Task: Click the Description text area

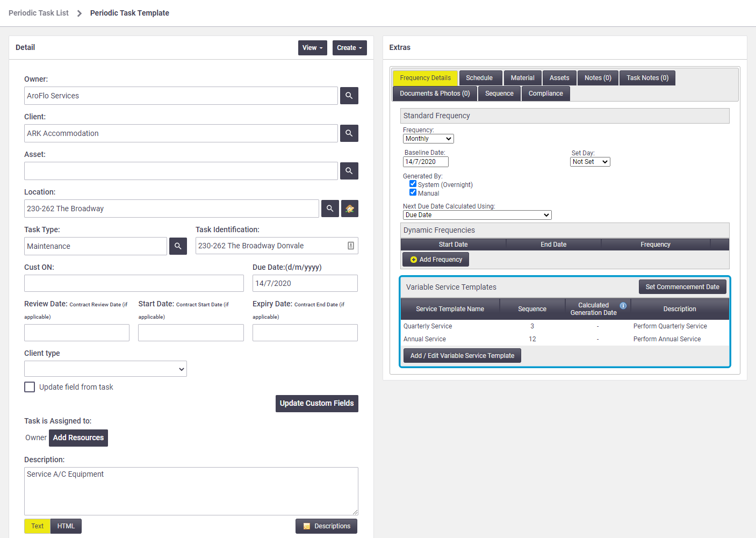Action: tap(191, 491)
